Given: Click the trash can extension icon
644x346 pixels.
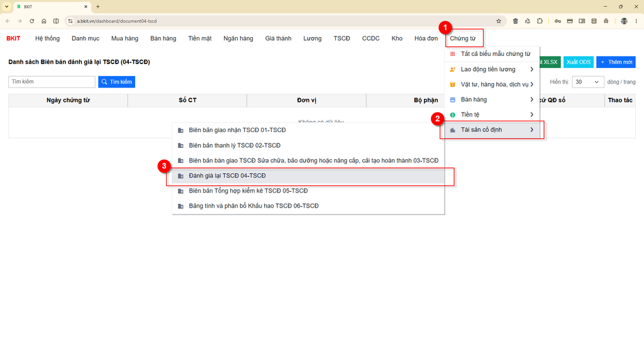Looking at the screenshot, I should (516, 21).
